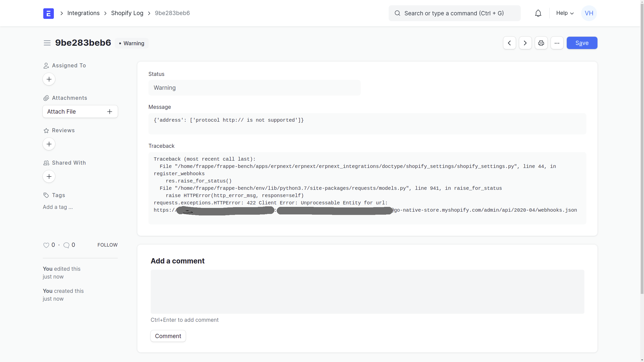Screen dimensions: 644x362
Task: Open more options via ellipsis icon
Action: (x=557, y=43)
